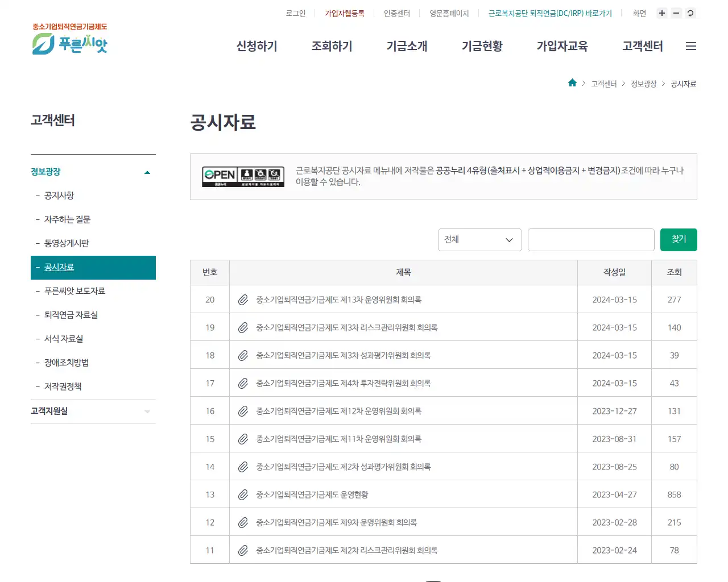Click the screen zoom-in plus icon
This screenshot has width=728, height=582.
pos(661,13)
